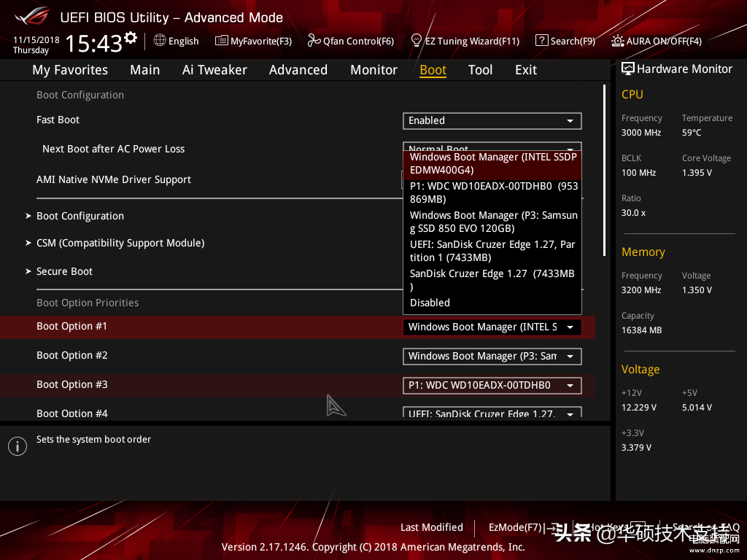The height and width of the screenshot is (560, 747).
Task: Launch Qfan Control(F6)
Action: 351,41
